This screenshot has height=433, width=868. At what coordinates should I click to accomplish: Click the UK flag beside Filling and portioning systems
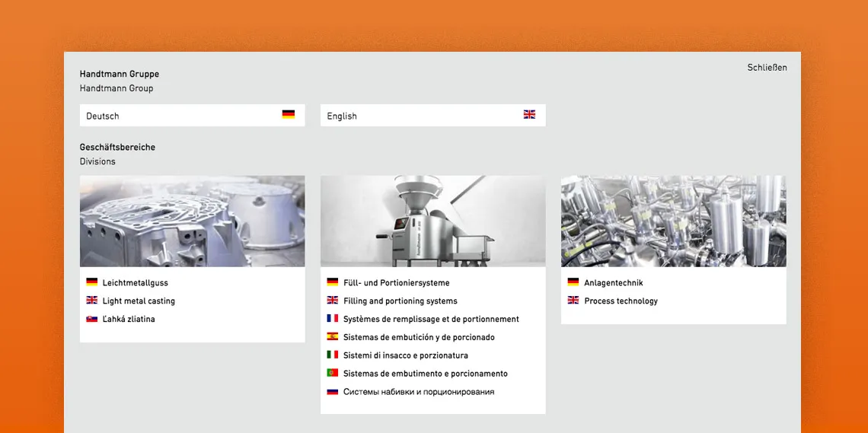[x=332, y=301]
